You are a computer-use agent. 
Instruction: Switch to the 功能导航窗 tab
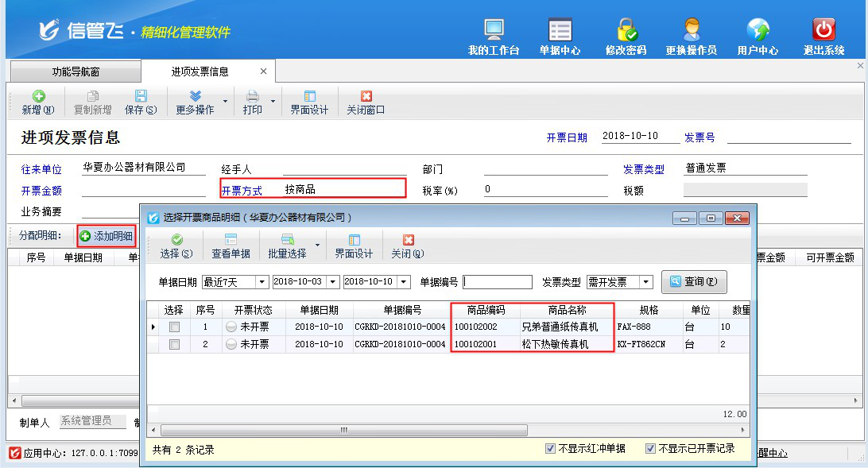[x=76, y=72]
